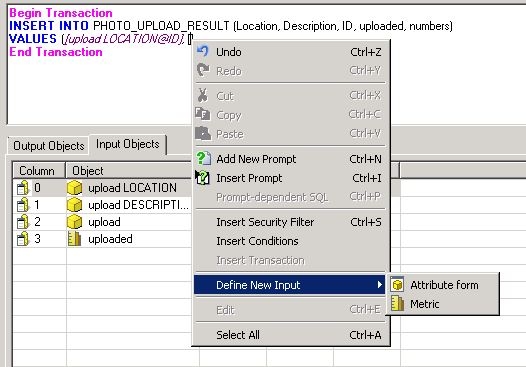Click the 'VALUES' keyword in SQL editor
This screenshot has width=526, height=367.
point(33,39)
